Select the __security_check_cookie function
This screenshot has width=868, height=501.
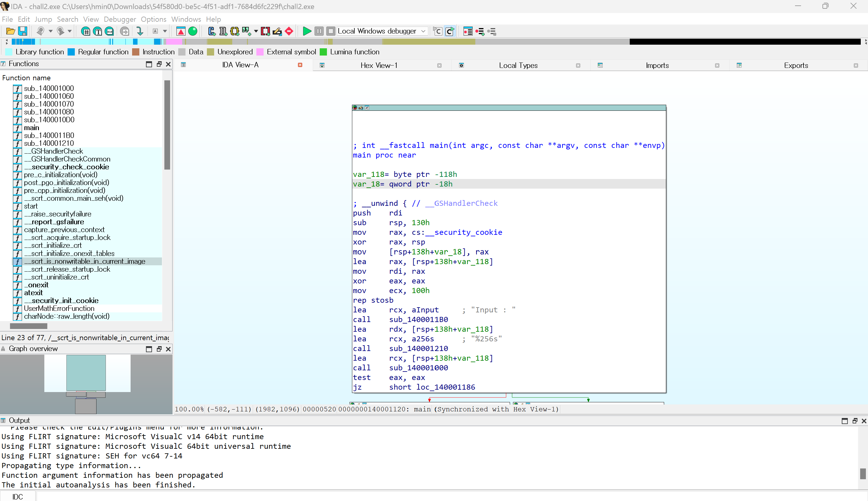click(x=67, y=167)
